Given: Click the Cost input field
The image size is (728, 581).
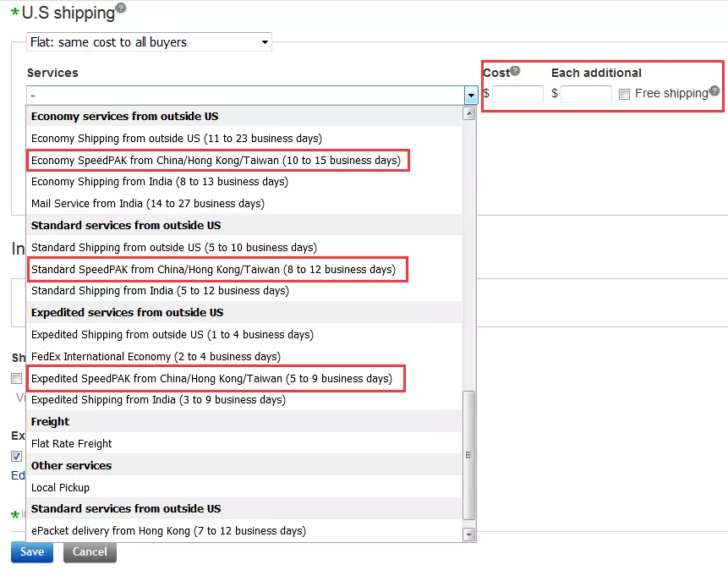Looking at the screenshot, I should tap(517, 94).
